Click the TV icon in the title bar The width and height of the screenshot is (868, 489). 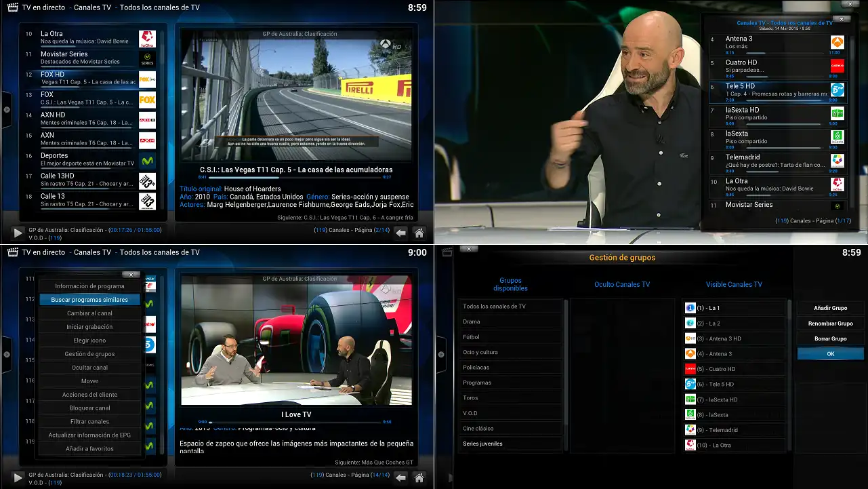tap(12, 6)
